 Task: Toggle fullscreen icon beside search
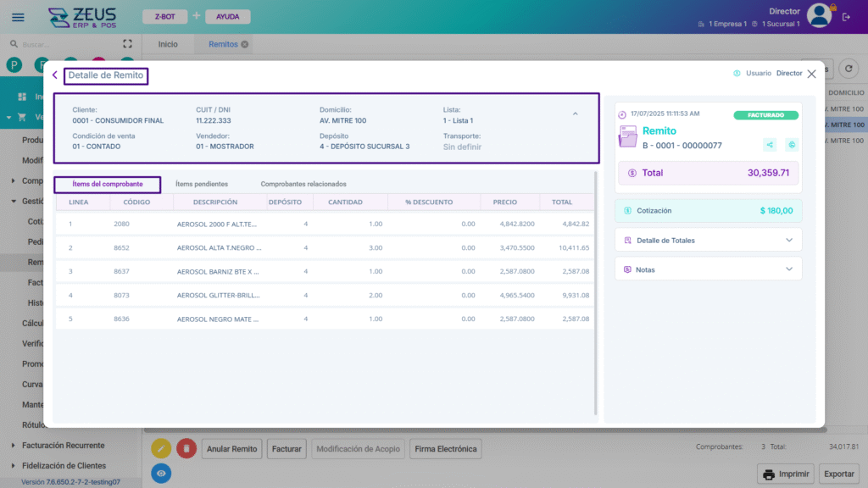[x=127, y=44]
